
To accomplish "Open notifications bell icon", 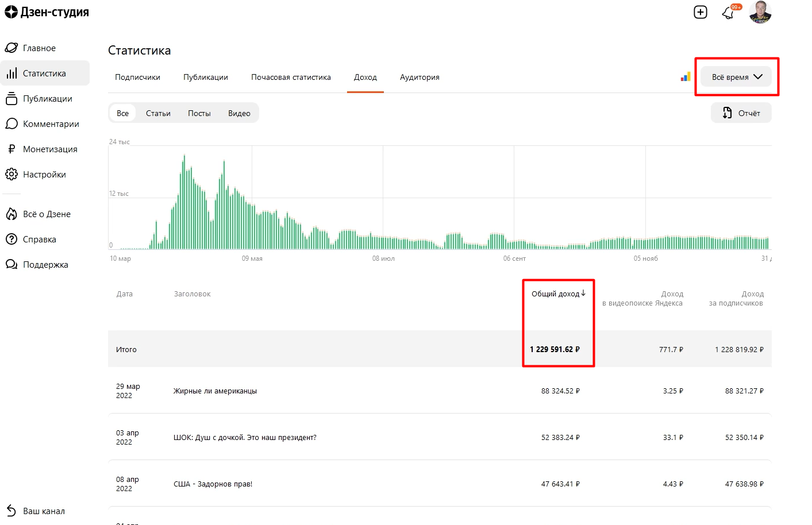I will pyautogui.click(x=729, y=13).
